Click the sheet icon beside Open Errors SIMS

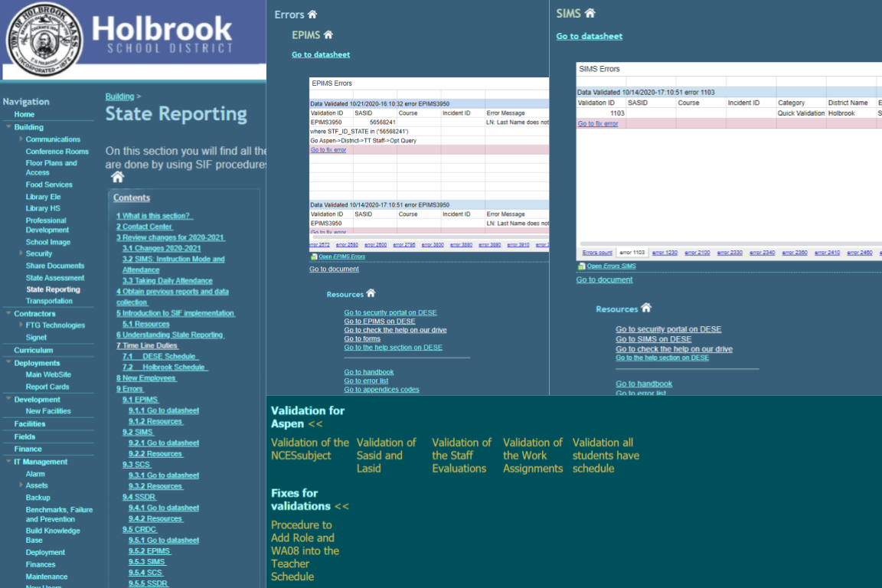[582, 266]
